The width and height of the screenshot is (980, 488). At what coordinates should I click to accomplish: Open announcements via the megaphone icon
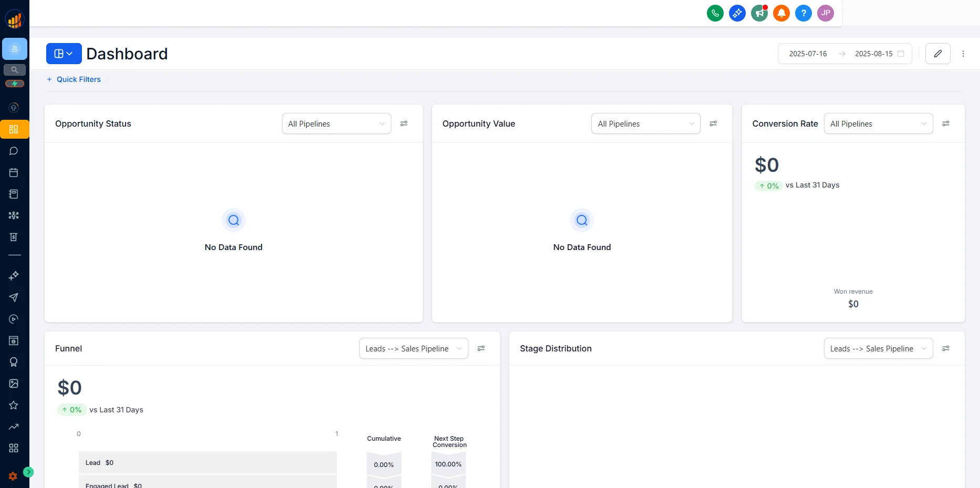(759, 13)
